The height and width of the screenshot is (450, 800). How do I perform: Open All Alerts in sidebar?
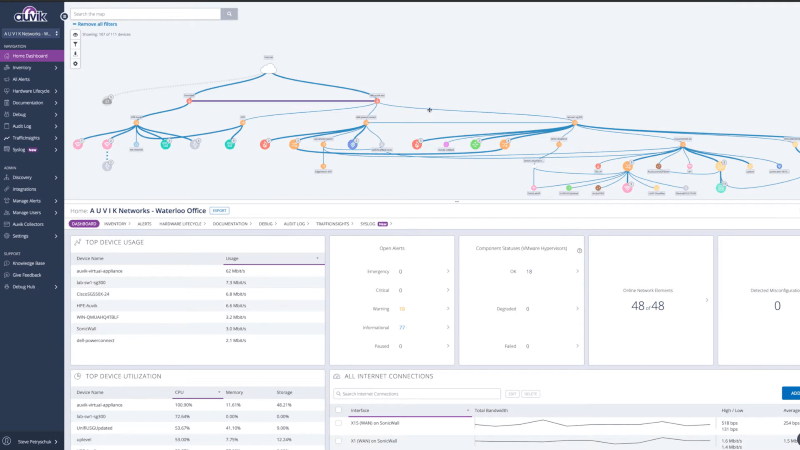(21, 80)
